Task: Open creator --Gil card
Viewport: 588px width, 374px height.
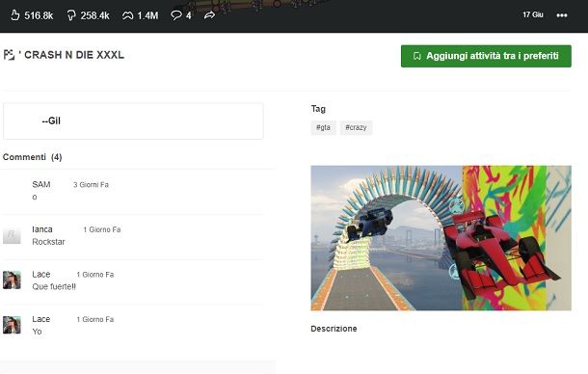Action: (133, 121)
